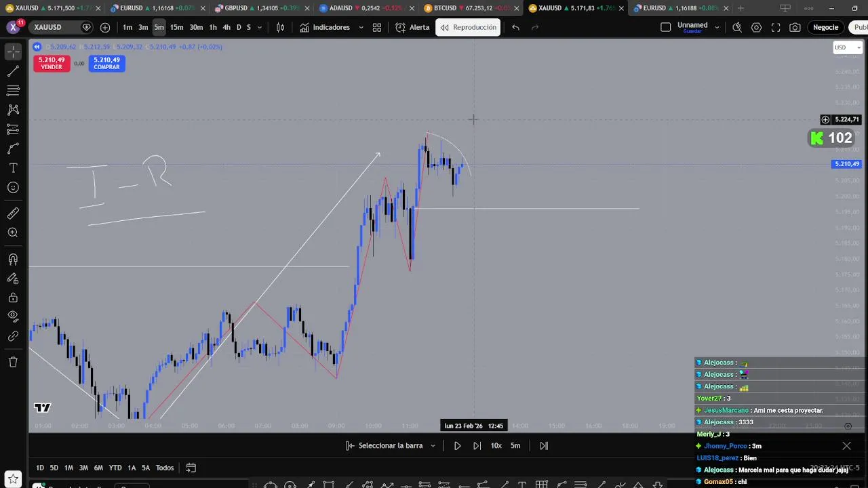The width and height of the screenshot is (868, 488).
Task: Take a chart snapshot with camera
Action: pos(795,27)
